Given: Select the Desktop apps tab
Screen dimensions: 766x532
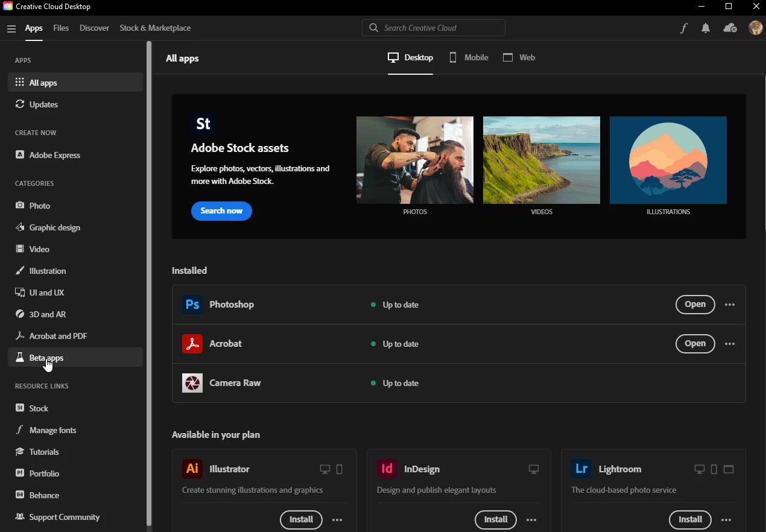Looking at the screenshot, I should click(410, 57).
